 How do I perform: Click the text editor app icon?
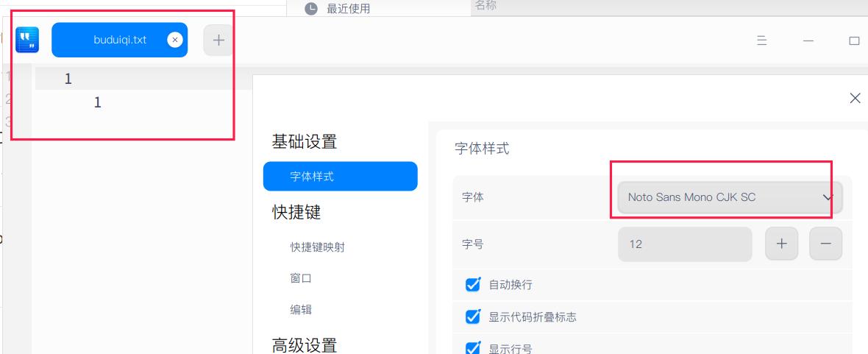coord(27,40)
